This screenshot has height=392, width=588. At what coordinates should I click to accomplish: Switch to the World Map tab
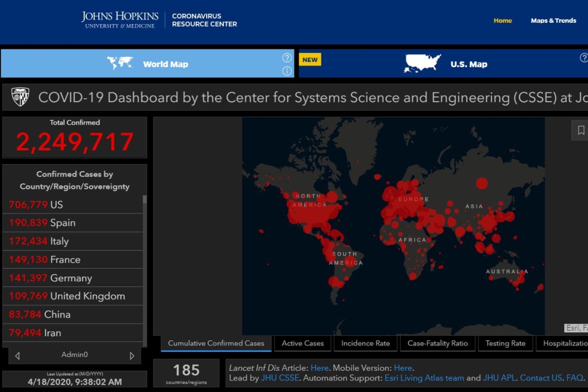[x=148, y=63]
